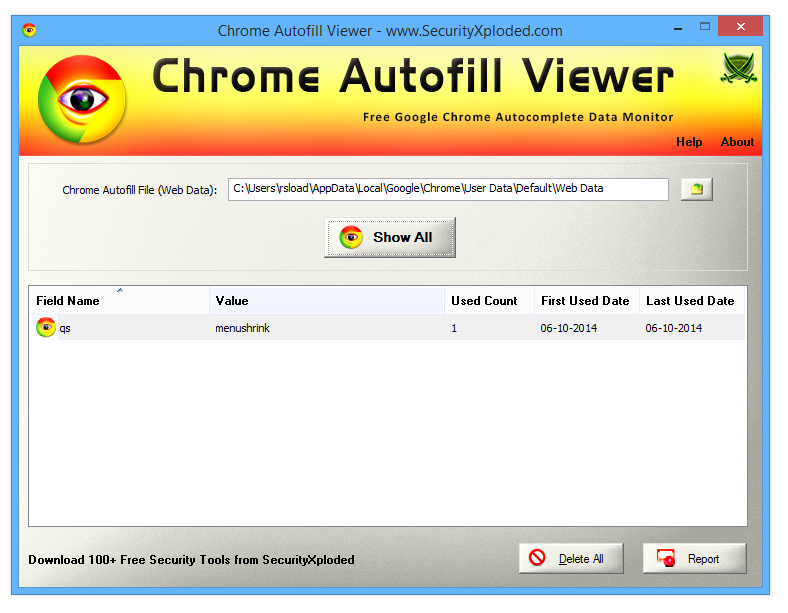Select the qs field name cell
Screen dimensions: 788x613
point(65,329)
